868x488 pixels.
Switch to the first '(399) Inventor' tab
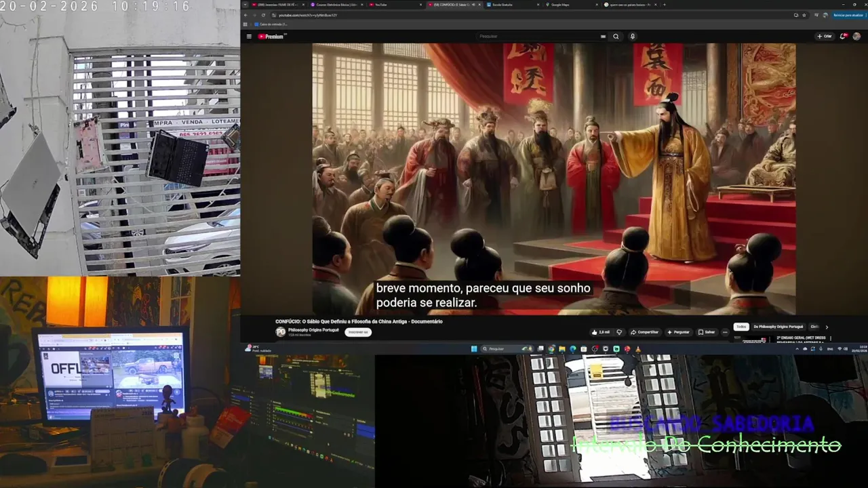click(x=278, y=5)
